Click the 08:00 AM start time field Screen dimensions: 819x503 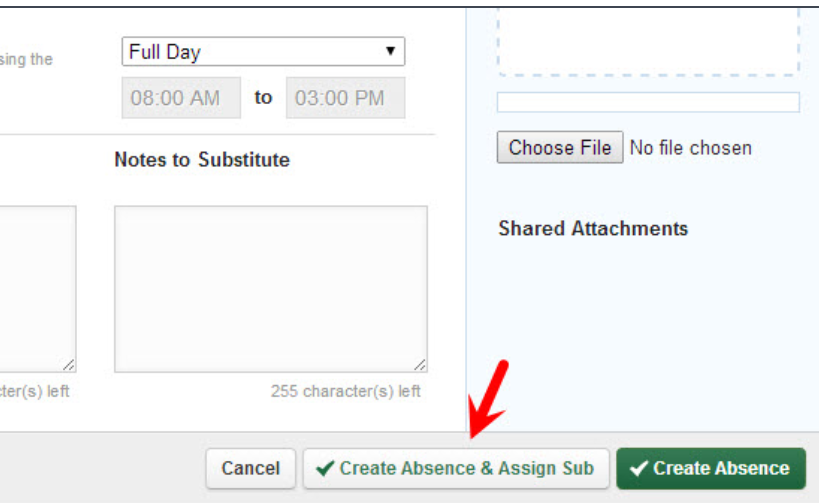tap(181, 98)
